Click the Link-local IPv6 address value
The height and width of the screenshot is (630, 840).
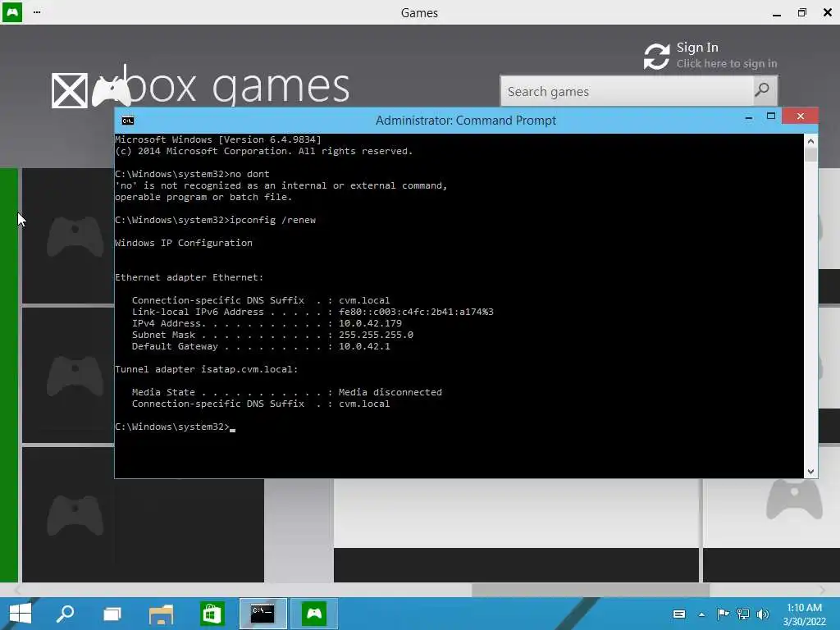[416, 312]
